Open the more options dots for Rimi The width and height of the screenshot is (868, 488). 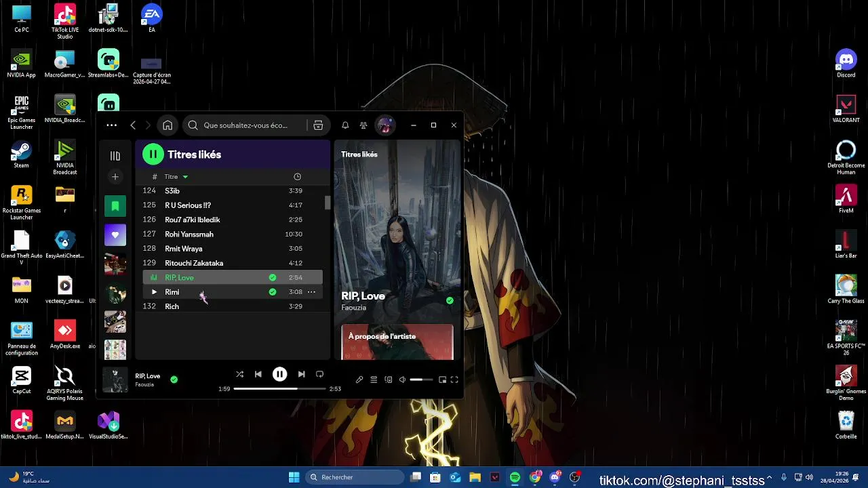(x=311, y=292)
